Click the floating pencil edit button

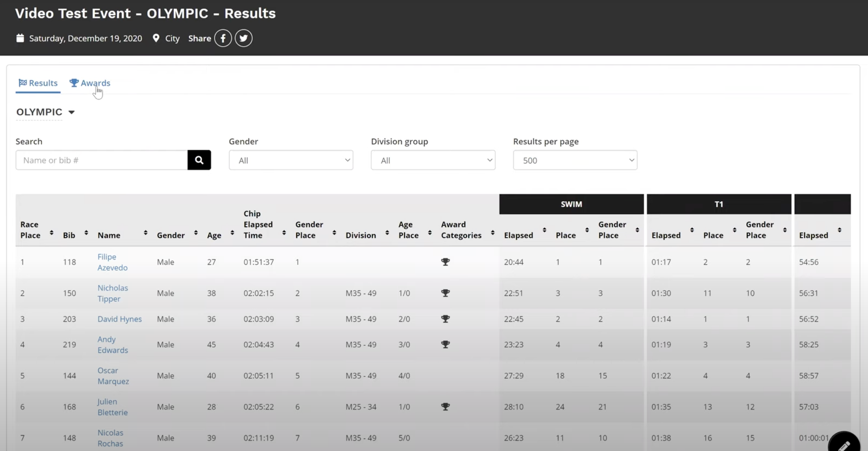click(844, 444)
